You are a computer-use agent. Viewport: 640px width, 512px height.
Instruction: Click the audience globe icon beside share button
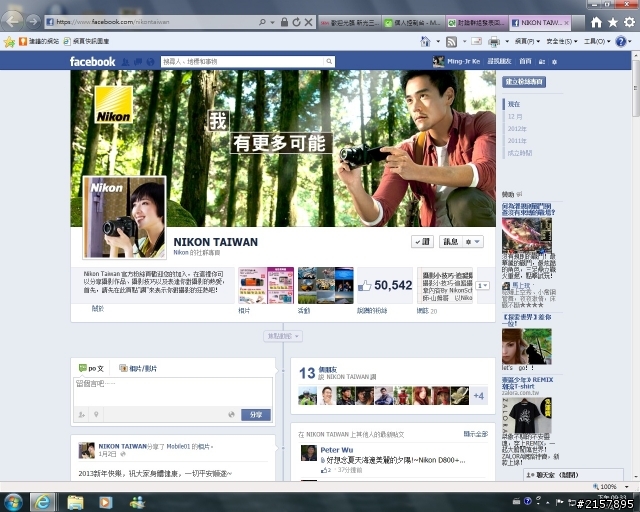(231, 414)
